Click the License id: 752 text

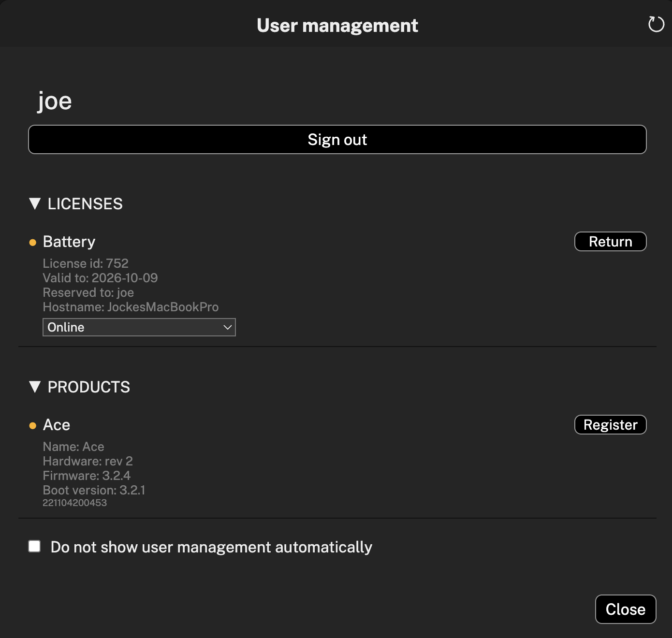coord(86,263)
